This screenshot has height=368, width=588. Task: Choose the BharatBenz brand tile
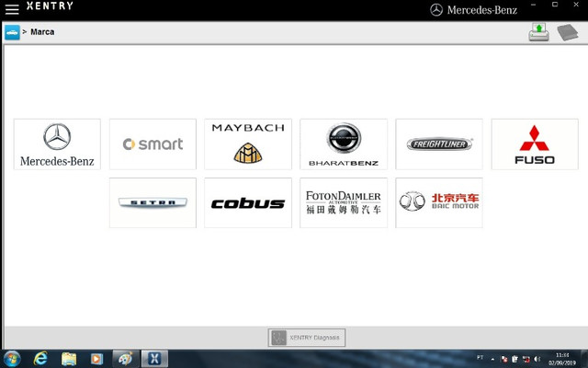click(344, 144)
